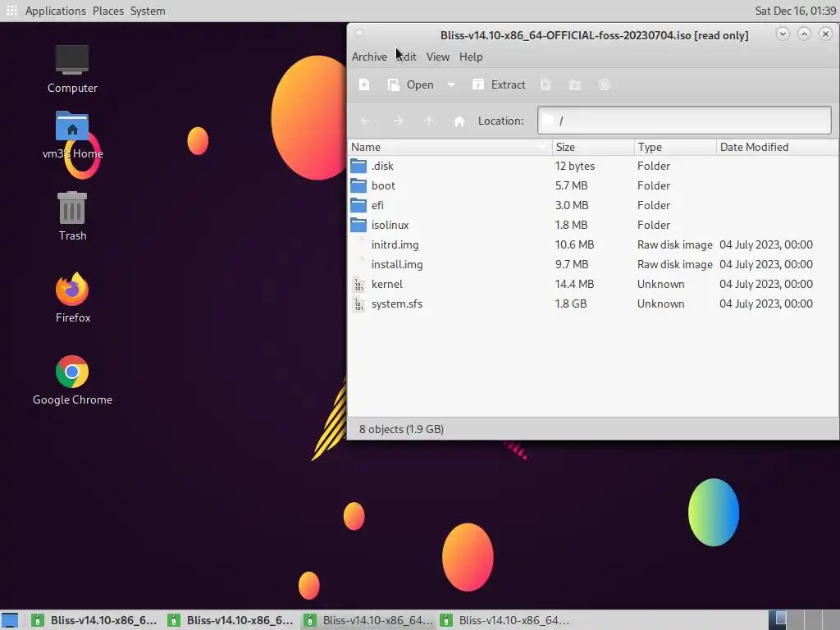The width and height of the screenshot is (840, 630).
Task: Launch Firefox from the desktop icon
Action: (x=72, y=289)
